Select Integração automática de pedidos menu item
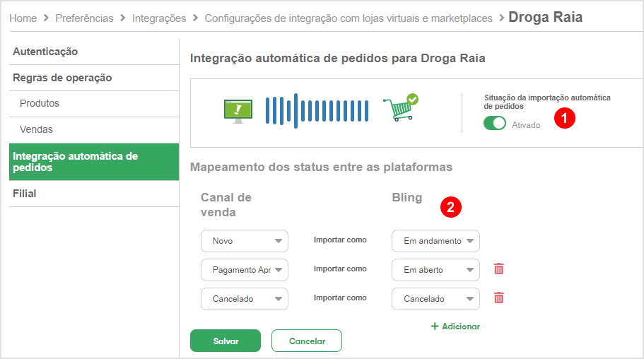644x359 pixels. (94, 162)
